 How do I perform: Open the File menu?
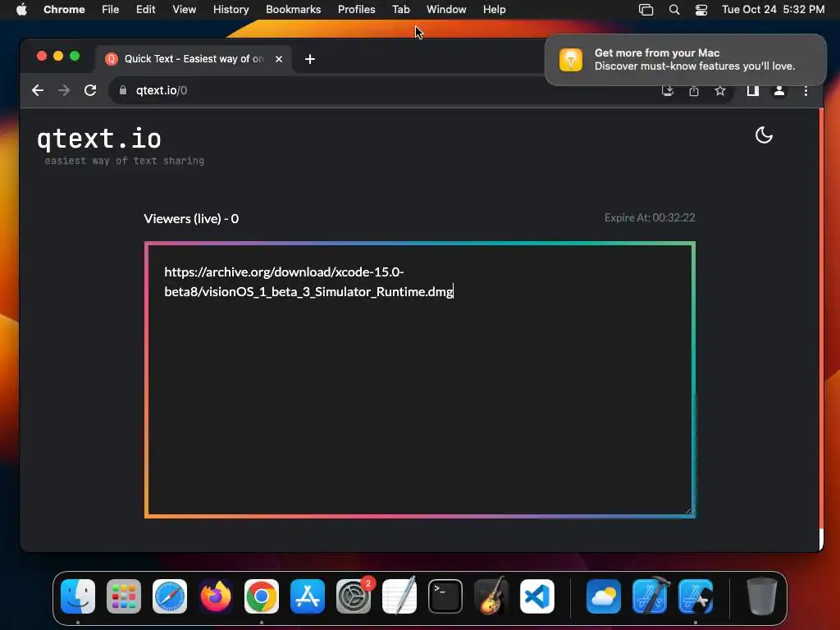[111, 10]
